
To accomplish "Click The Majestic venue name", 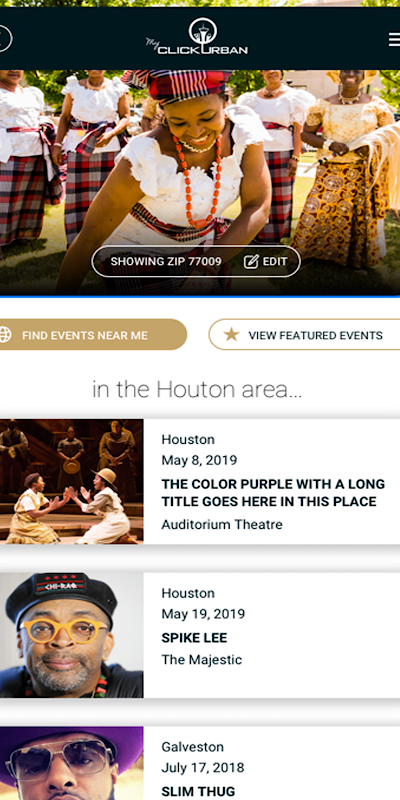I will pos(202,660).
